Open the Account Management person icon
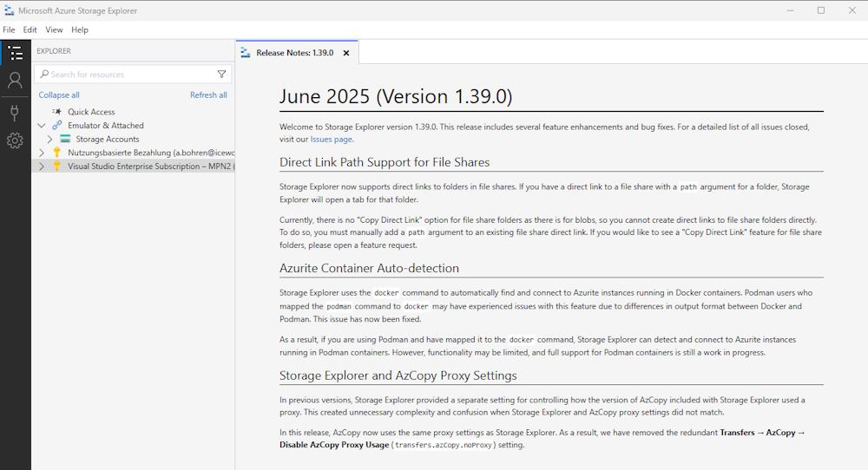Viewport: 868px width, 470px height. [15, 81]
